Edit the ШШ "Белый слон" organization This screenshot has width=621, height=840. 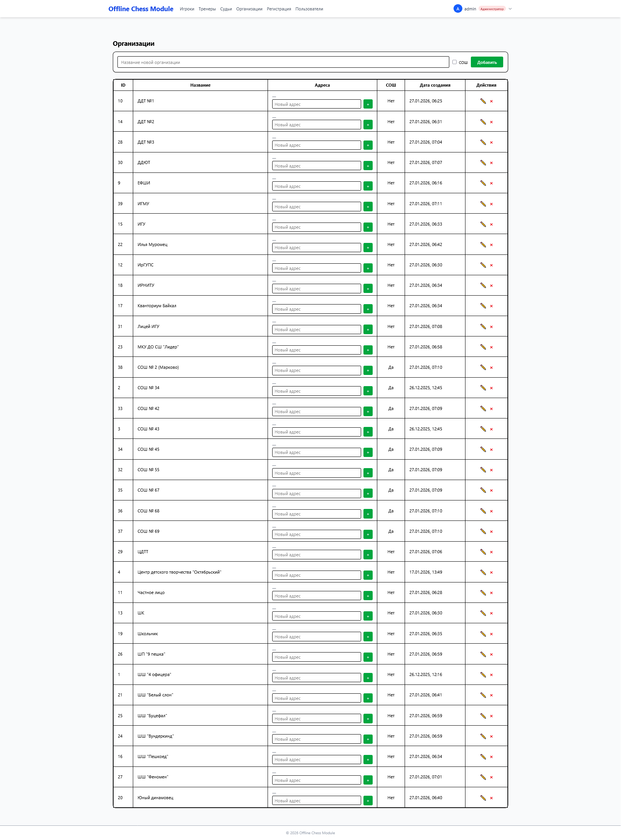[x=483, y=695]
